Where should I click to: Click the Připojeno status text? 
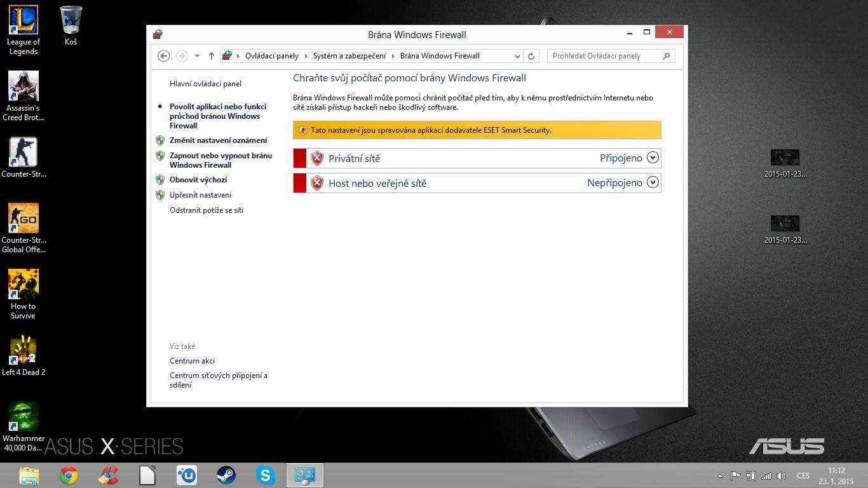click(621, 158)
